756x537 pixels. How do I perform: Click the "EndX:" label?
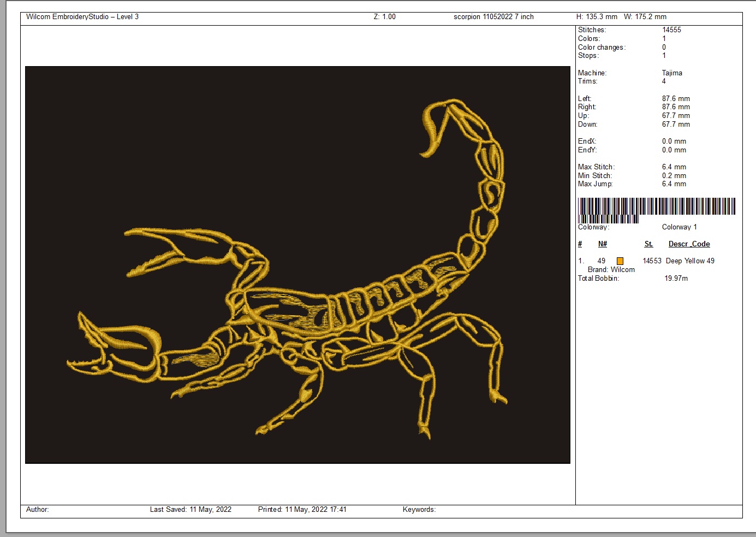click(587, 141)
